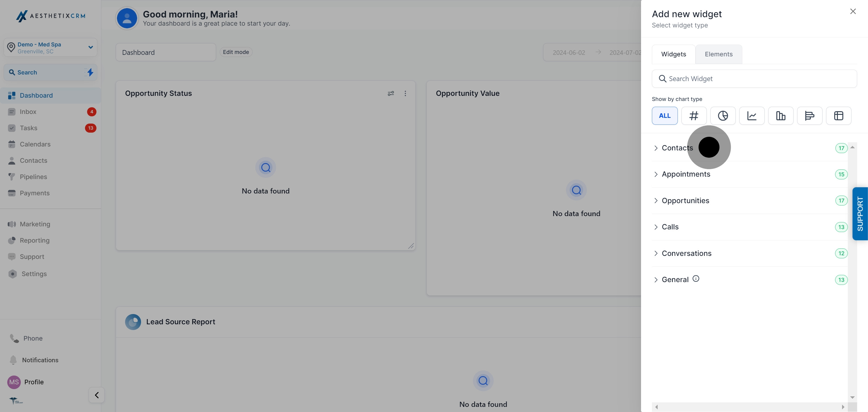Open Opportunity Status widget filter settings

click(391, 93)
